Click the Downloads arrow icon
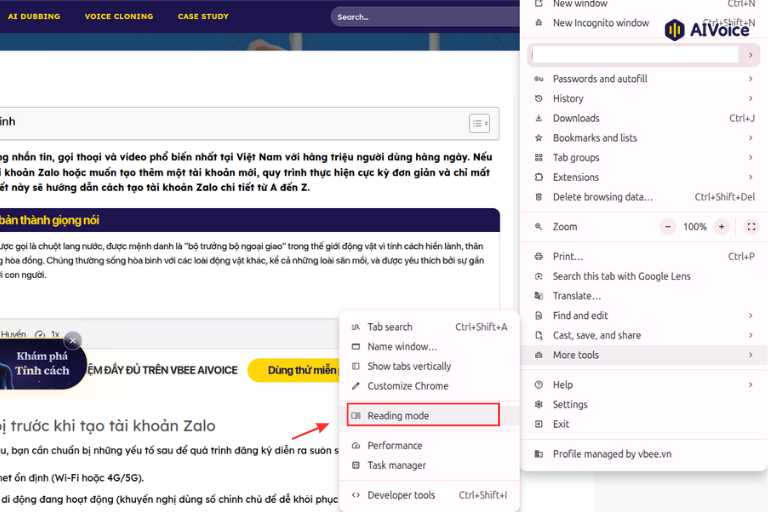768x512 pixels. (x=539, y=118)
